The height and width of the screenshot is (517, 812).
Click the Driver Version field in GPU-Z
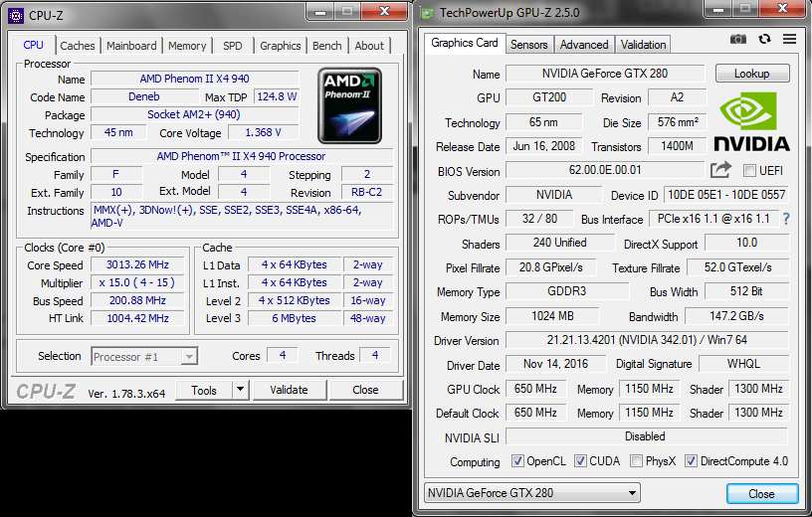[647, 340]
